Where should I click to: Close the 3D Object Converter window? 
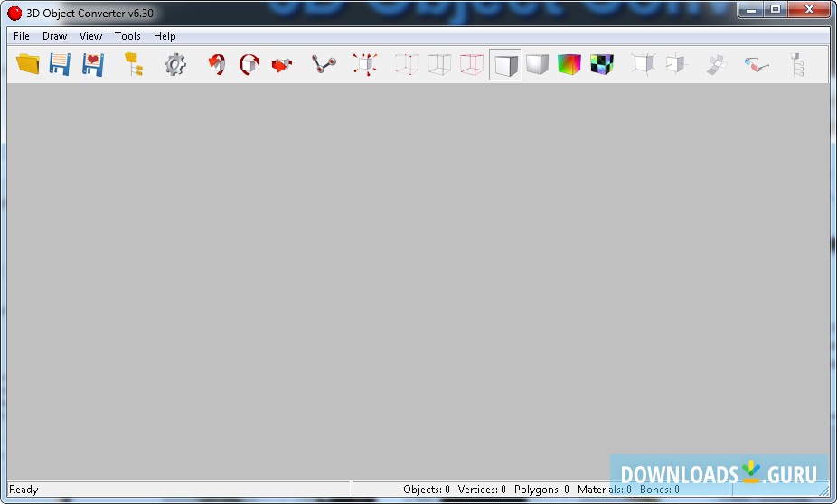pos(809,10)
